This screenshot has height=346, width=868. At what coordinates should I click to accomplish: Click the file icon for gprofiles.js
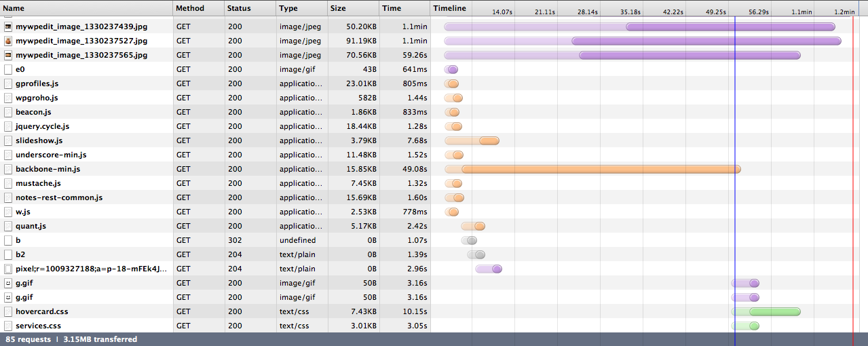pyautogui.click(x=8, y=83)
